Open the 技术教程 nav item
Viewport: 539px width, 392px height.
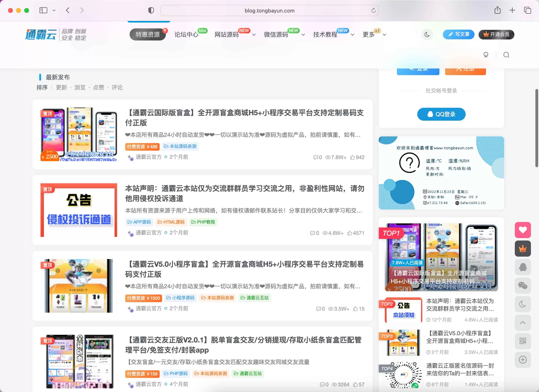325,35
